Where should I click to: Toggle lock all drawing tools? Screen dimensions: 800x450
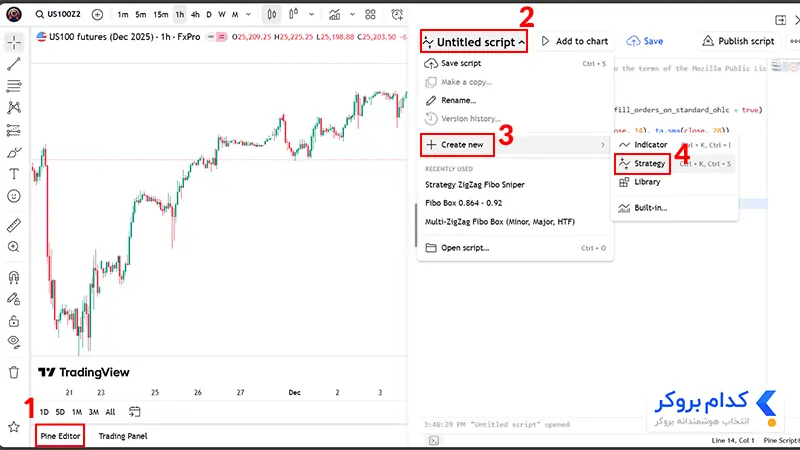tap(14, 321)
